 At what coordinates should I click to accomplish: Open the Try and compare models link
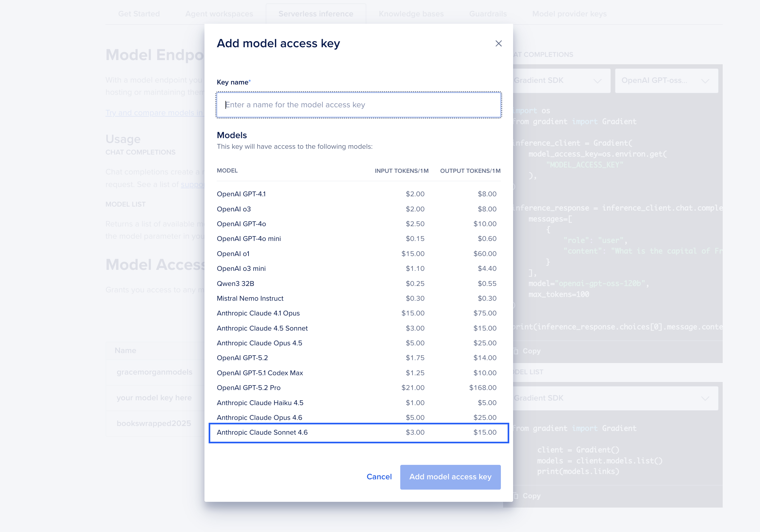(154, 113)
